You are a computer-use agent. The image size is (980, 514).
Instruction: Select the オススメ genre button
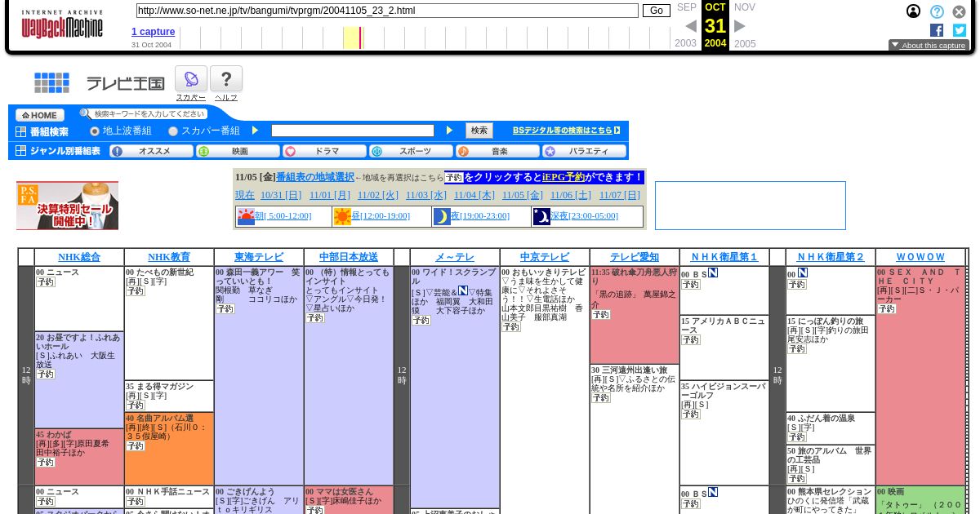(151, 151)
